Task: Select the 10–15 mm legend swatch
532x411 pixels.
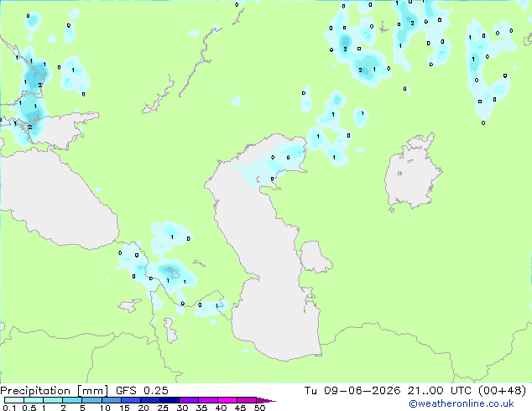Action: click(111, 400)
